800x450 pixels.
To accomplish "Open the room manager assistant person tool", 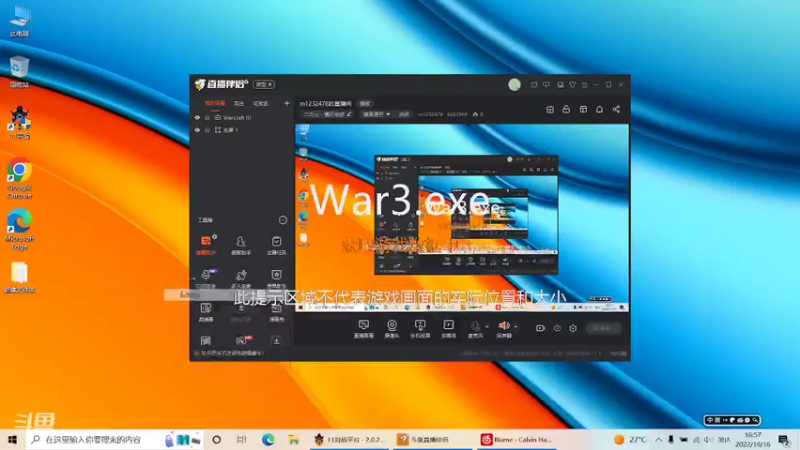I will pyautogui.click(x=241, y=245).
